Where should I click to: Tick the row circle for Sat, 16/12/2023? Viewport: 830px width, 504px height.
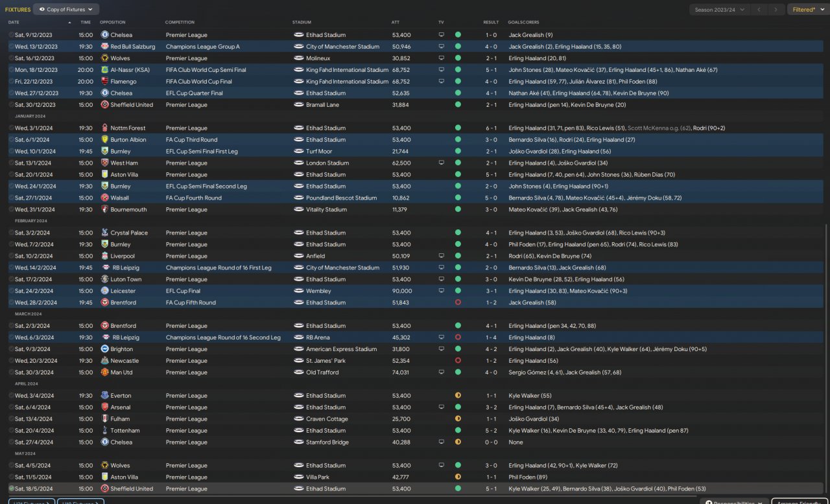click(x=12, y=58)
